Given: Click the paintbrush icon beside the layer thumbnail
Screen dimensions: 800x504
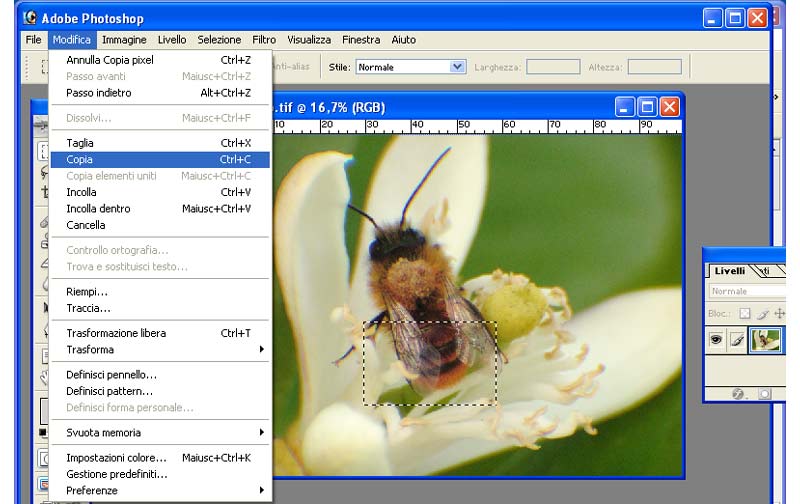Looking at the screenshot, I should click(737, 340).
